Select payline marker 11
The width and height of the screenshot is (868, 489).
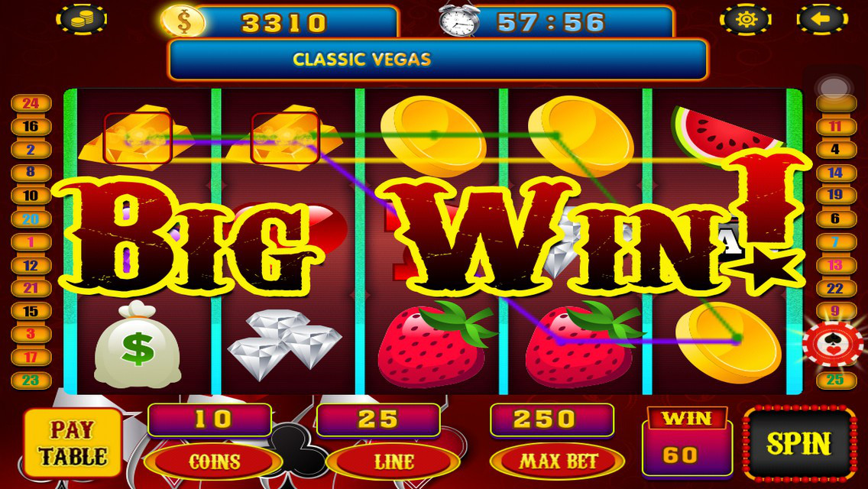[836, 126]
